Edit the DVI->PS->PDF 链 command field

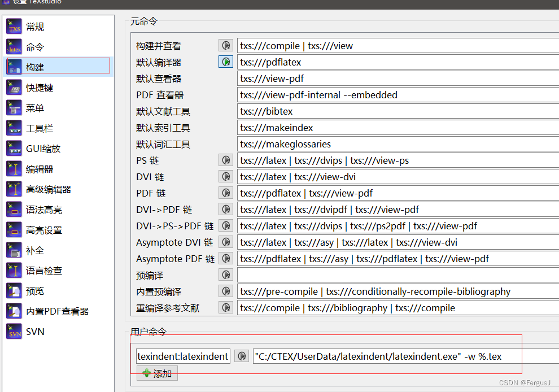(x=398, y=226)
